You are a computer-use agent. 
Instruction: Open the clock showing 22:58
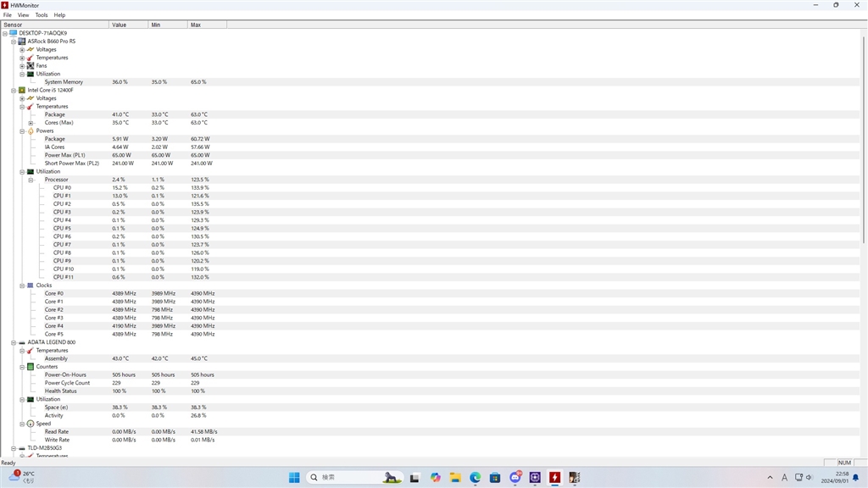coord(835,478)
